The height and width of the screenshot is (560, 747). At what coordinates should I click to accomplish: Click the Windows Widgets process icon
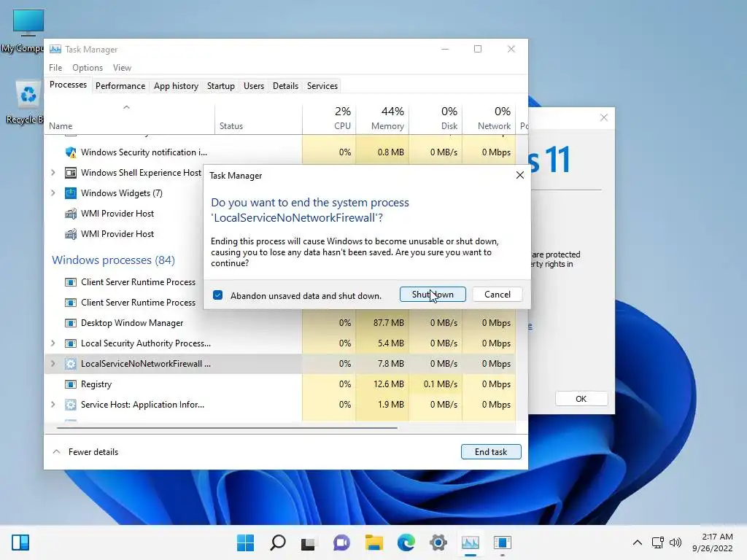point(71,193)
